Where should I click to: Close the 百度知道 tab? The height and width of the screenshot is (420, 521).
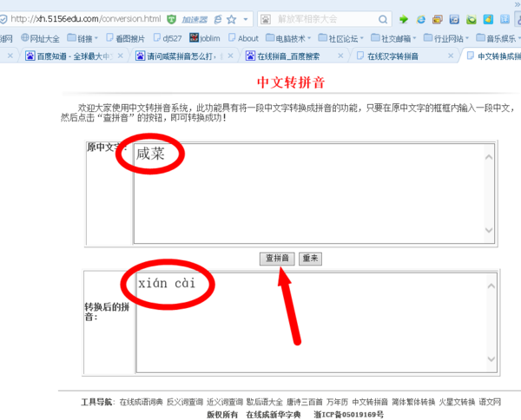coord(121,56)
